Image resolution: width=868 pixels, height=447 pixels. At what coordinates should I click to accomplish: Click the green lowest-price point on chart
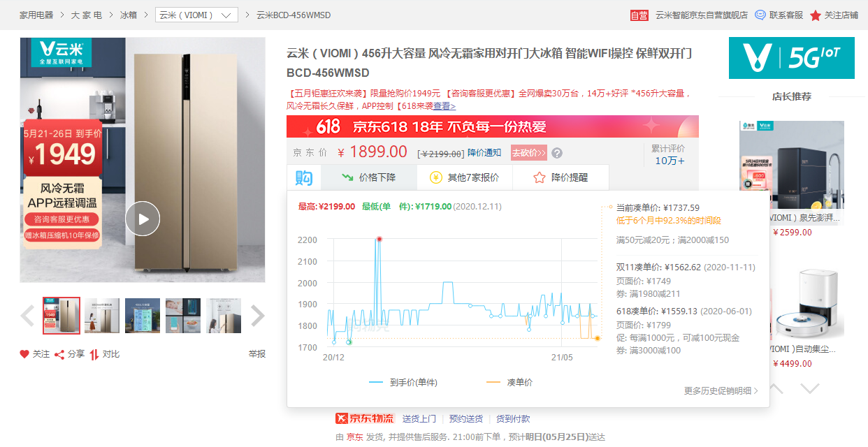click(x=349, y=342)
